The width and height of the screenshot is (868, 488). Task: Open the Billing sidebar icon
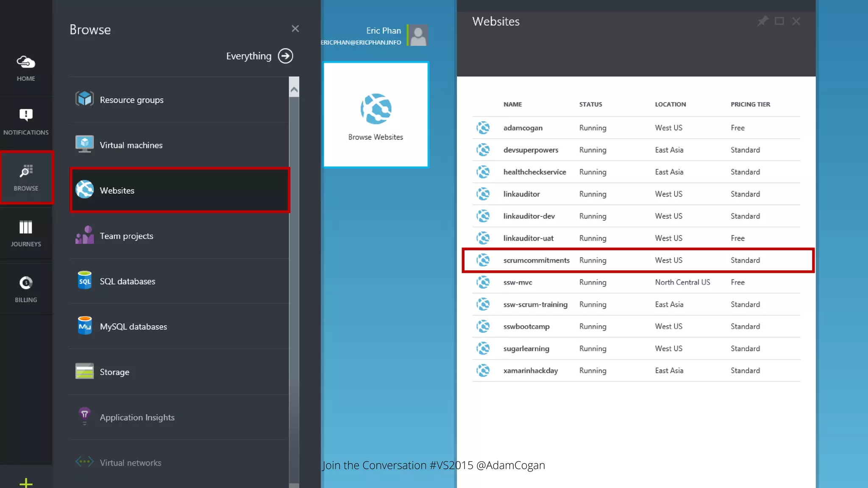(26, 283)
